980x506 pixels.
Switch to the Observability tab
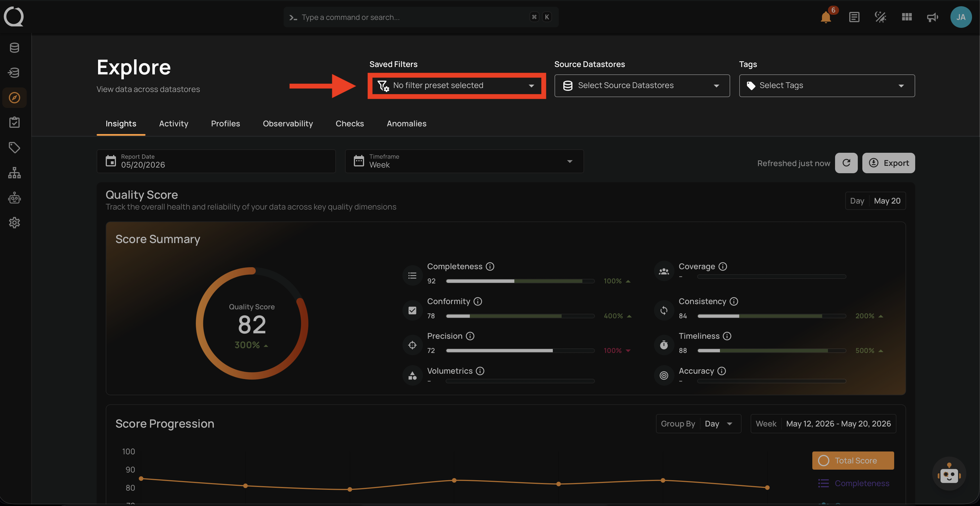(288, 124)
